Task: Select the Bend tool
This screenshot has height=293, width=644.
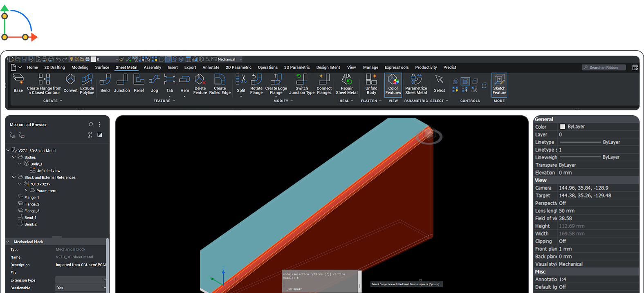Action: tap(105, 84)
